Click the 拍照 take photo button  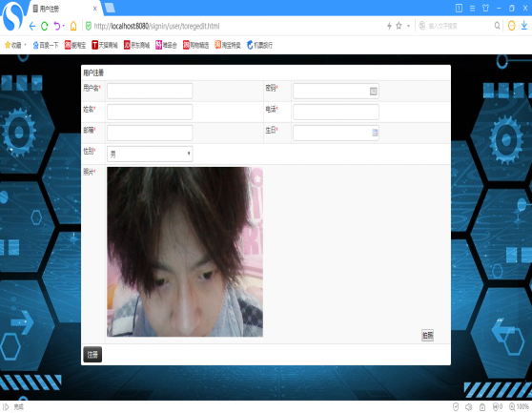[x=427, y=336]
